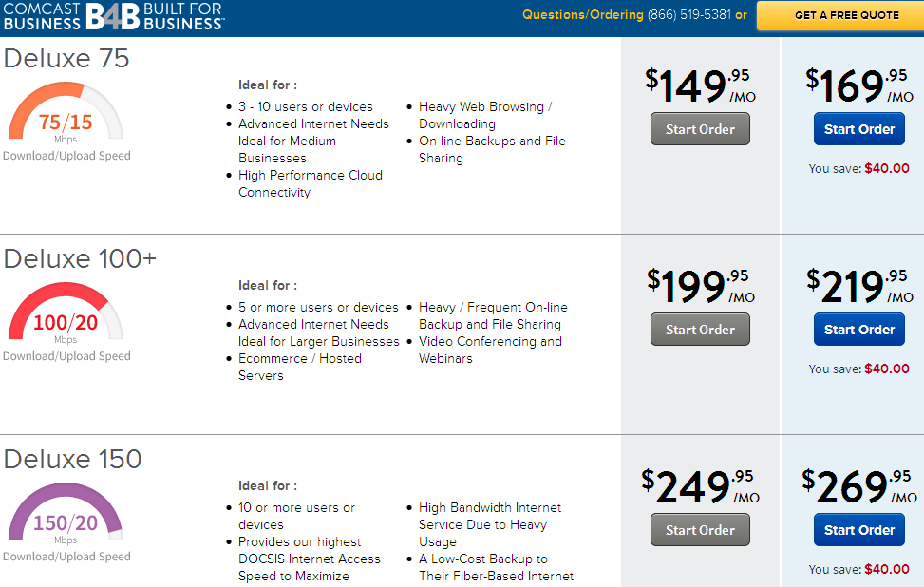Select the Deluxe 100+ plan heading
Screen dimensions: 924x587
80,258
